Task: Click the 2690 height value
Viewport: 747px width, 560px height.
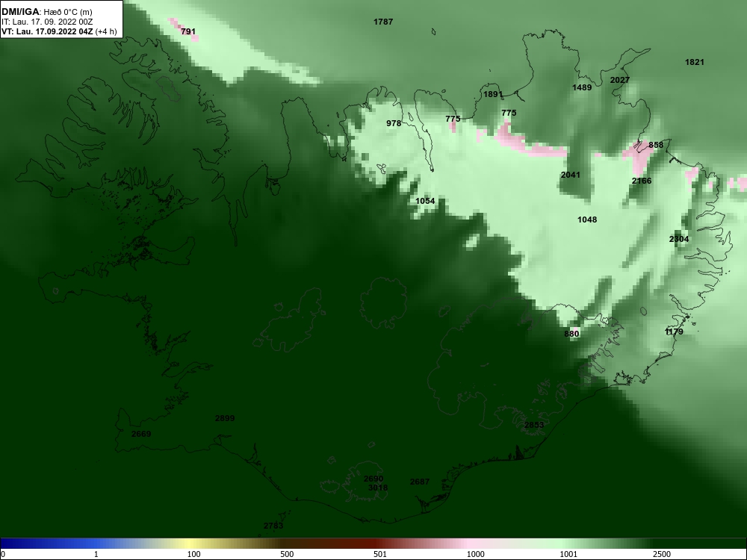Action: (x=373, y=479)
